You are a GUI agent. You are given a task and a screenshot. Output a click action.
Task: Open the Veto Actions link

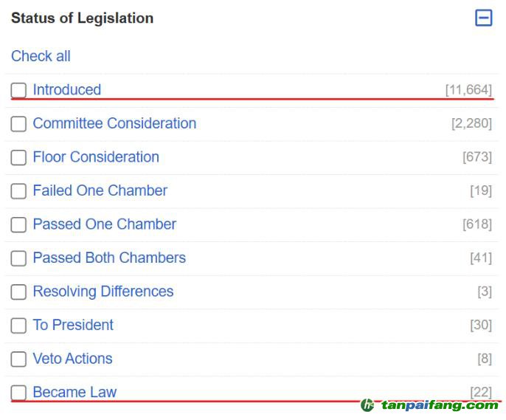72,359
